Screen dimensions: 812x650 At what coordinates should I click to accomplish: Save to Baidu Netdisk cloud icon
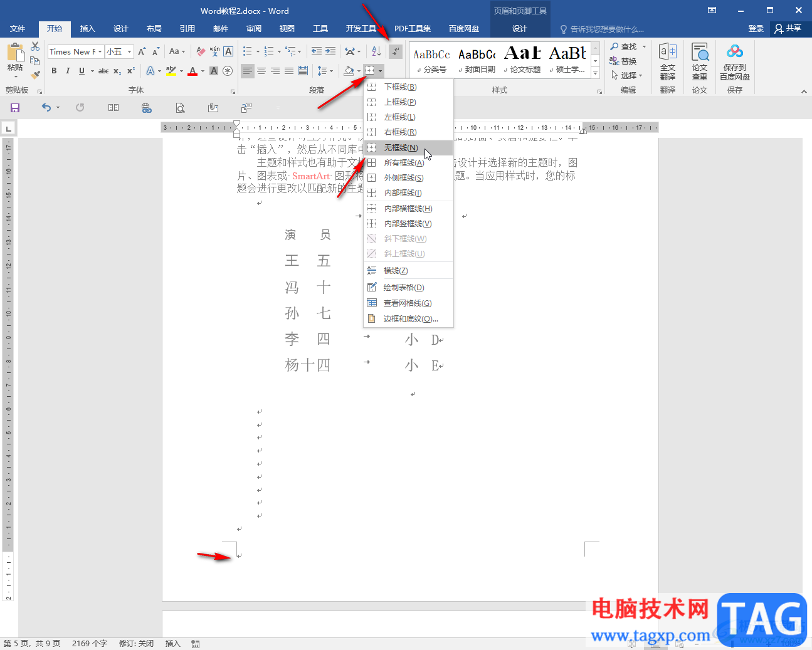coord(735,61)
